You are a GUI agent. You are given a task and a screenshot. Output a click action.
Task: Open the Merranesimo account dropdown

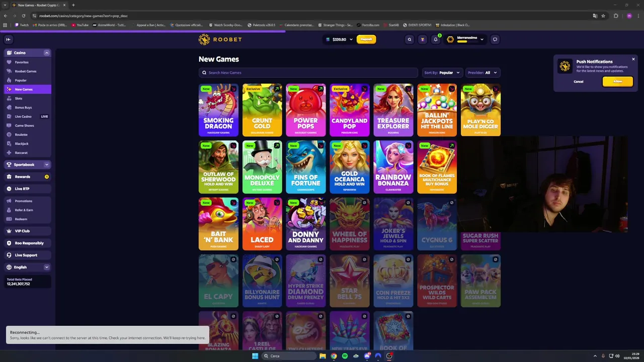466,39
